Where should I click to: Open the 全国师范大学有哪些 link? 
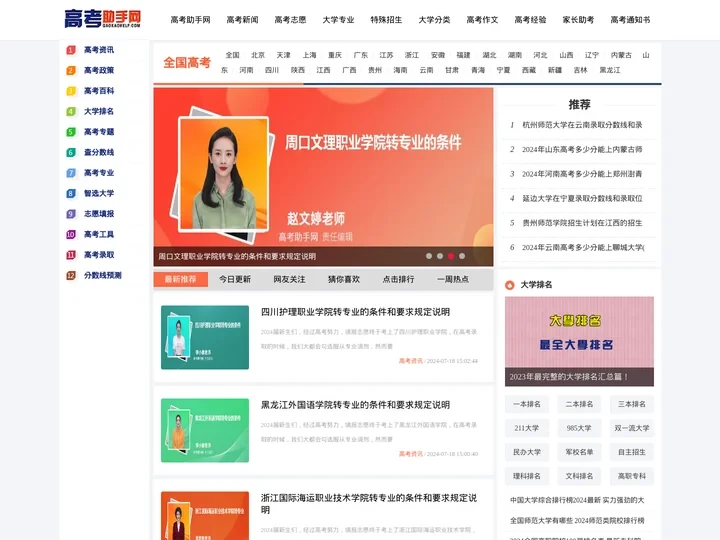pyautogui.click(x=577, y=521)
